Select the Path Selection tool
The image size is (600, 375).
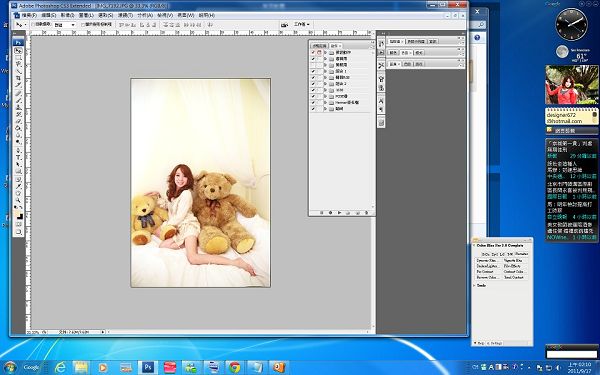click(18, 163)
